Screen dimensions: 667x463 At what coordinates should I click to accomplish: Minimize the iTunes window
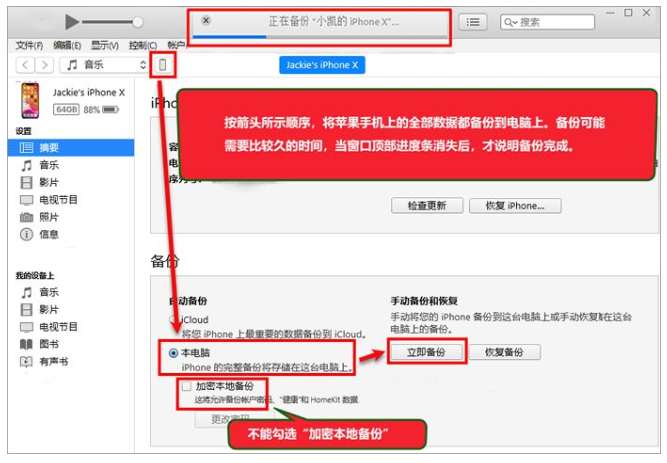click(x=610, y=13)
